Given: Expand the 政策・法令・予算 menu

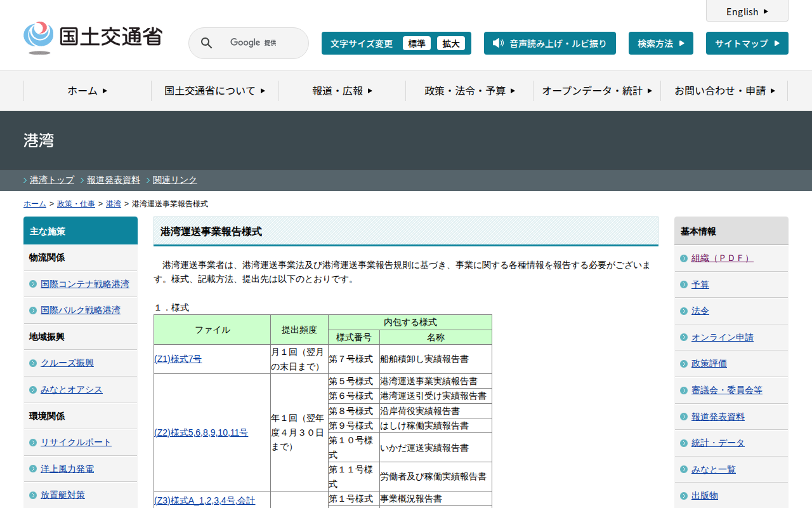Looking at the screenshot, I should pyautogui.click(x=469, y=91).
